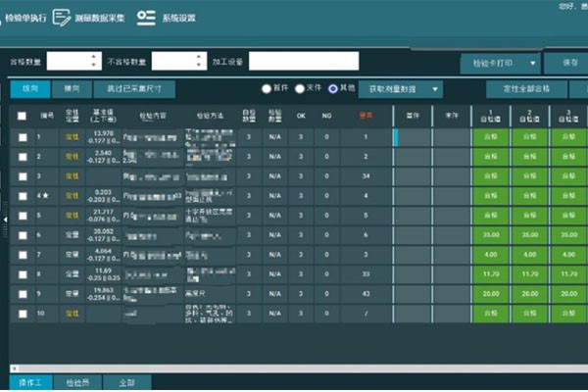
Task: Click the 末件 cell in row 2
Action: [x=452, y=157]
